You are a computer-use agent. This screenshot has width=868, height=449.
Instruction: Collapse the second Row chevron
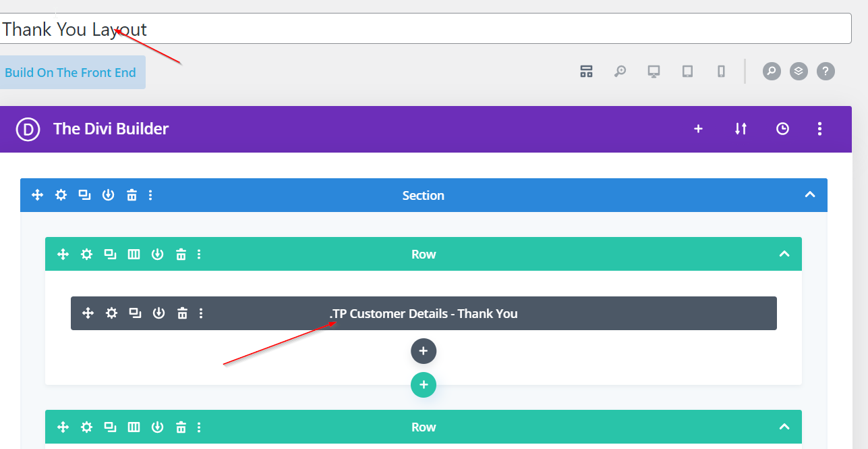click(784, 427)
